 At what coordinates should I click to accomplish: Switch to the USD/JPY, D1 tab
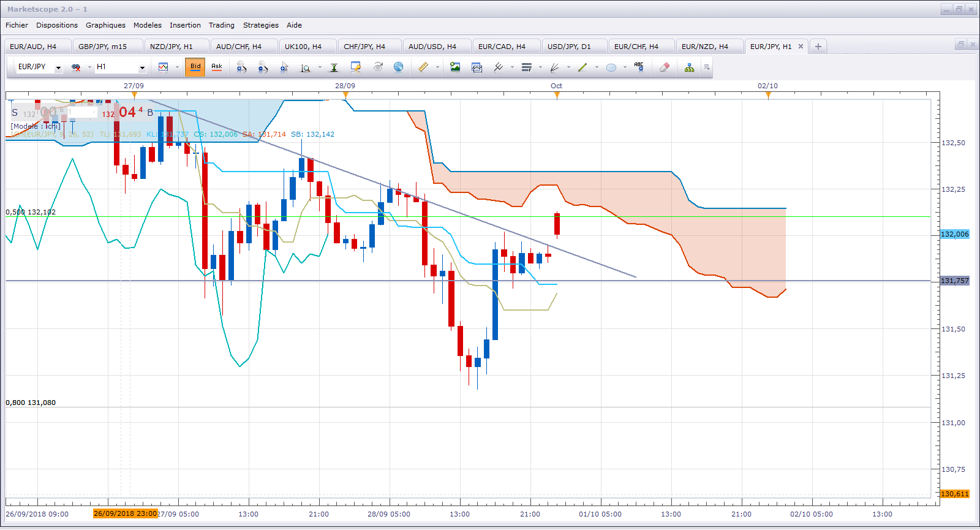click(573, 47)
